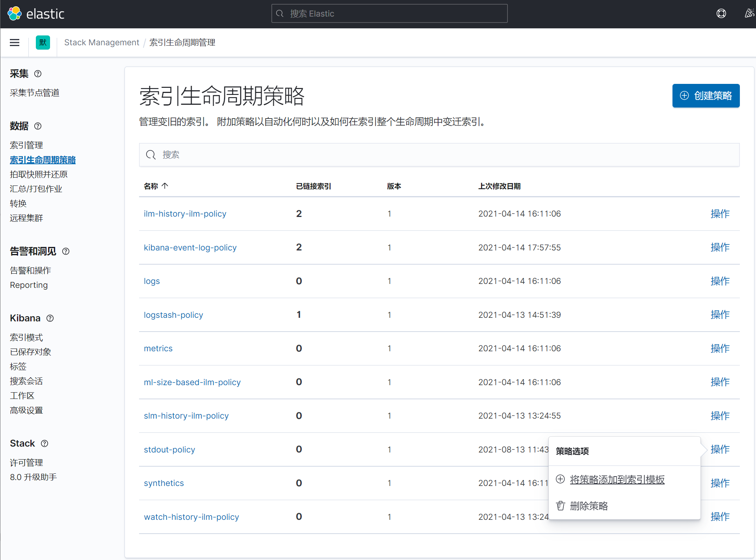Open synthetics policy link
Image resolution: width=756 pixels, height=560 pixels.
pyautogui.click(x=164, y=483)
